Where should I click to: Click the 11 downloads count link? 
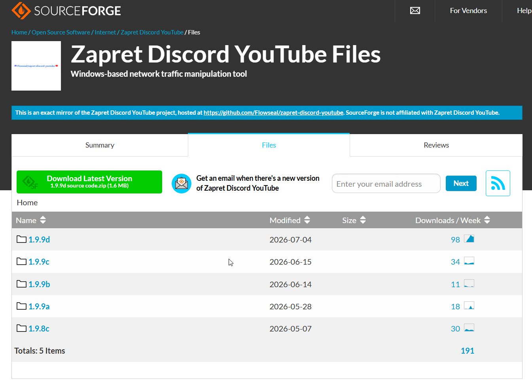pyautogui.click(x=455, y=284)
